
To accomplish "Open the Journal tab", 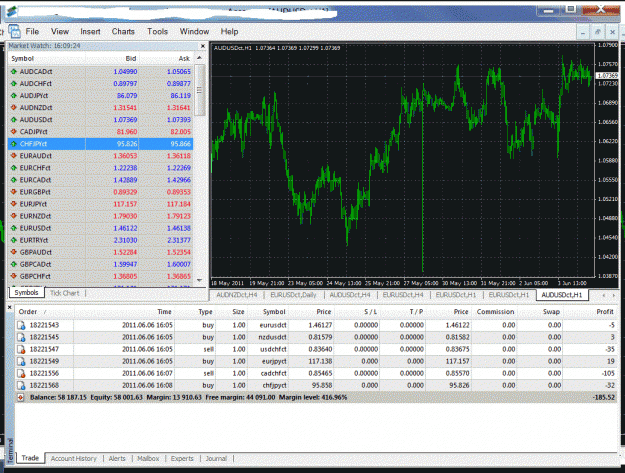I will [x=216, y=459].
